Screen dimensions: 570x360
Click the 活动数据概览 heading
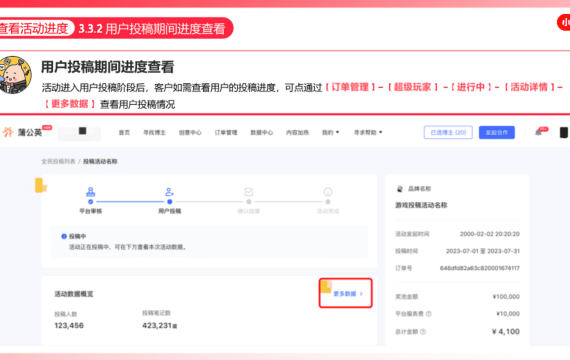[74, 294]
